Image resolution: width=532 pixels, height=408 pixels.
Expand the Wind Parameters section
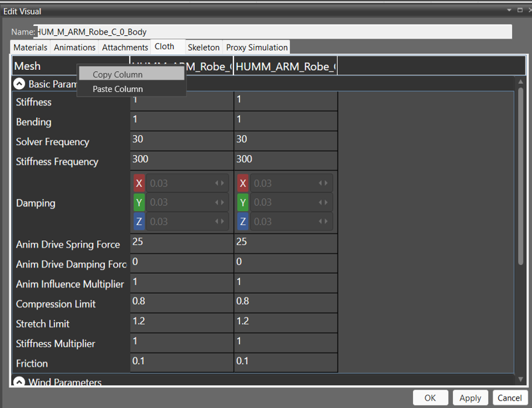[x=19, y=382]
